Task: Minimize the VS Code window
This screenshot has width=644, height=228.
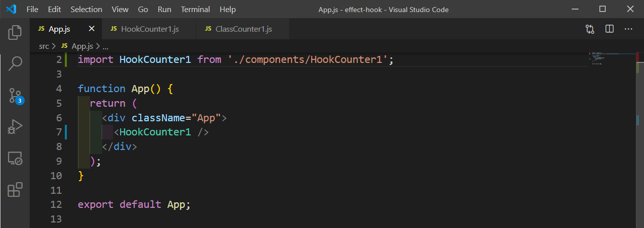Action: [x=575, y=9]
